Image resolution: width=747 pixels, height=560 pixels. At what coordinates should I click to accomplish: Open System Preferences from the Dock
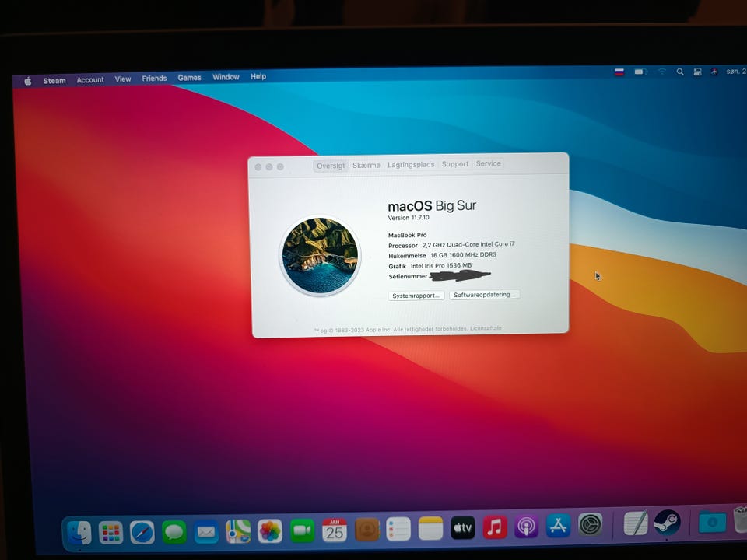pos(591,525)
